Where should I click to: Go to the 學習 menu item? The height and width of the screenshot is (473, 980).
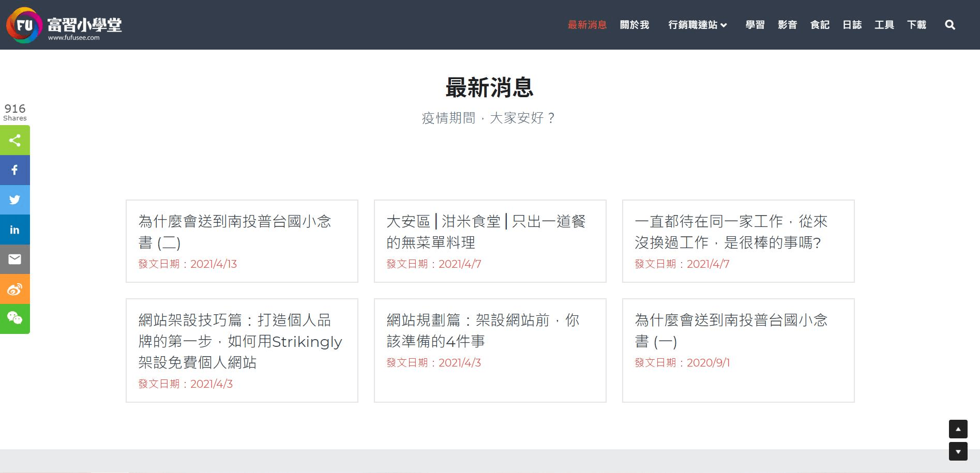(x=755, y=25)
